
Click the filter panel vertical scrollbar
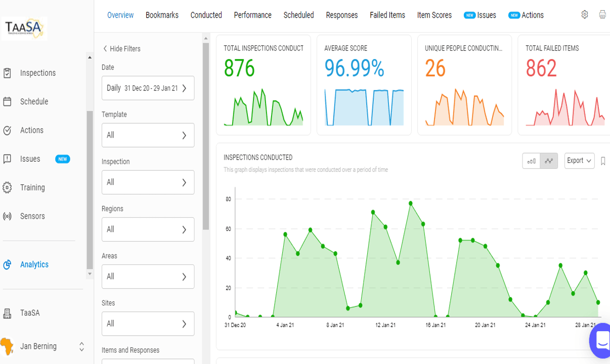206,136
